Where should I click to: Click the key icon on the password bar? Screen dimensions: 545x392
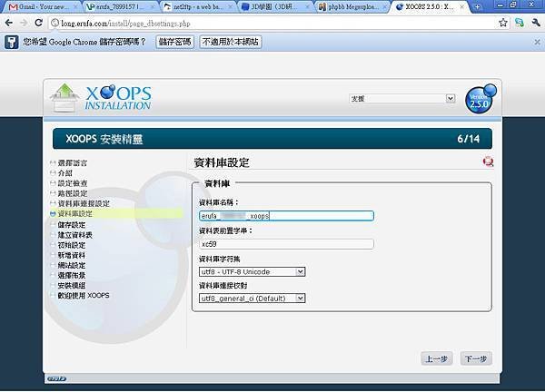[12, 42]
